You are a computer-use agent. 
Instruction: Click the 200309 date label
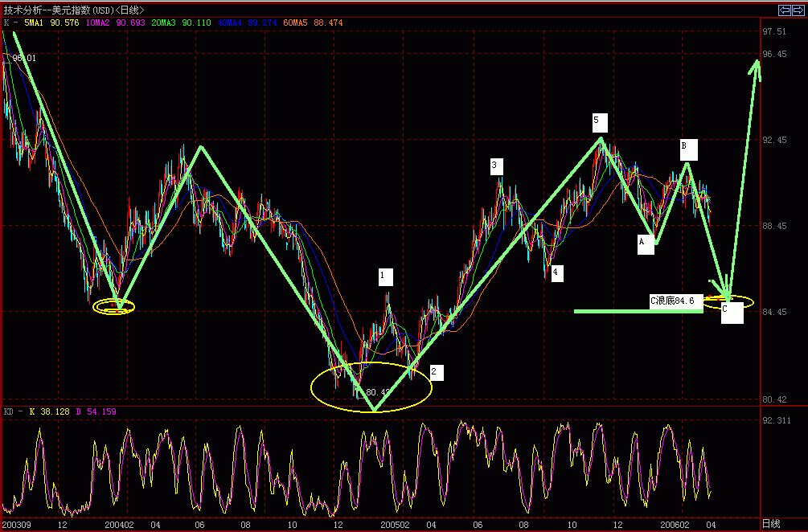tap(17, 525)
